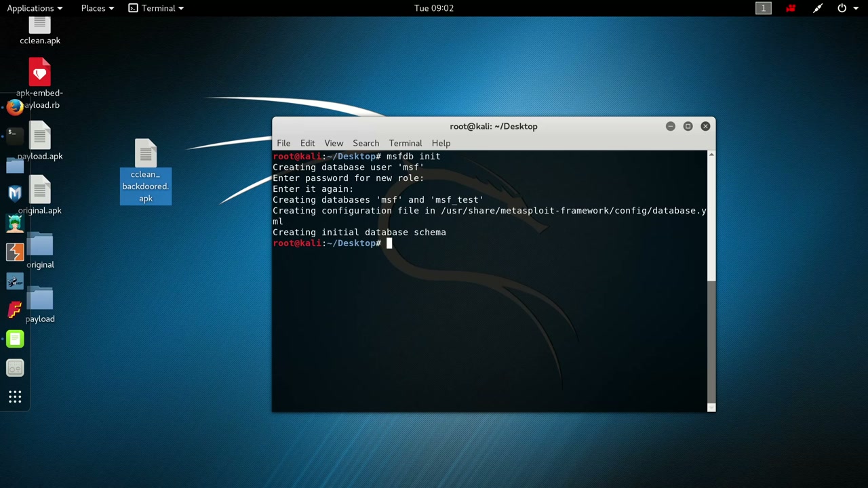Open the gray tweak tool dock icon
Screen dimensions: 868x488
[x=15, y=368]
